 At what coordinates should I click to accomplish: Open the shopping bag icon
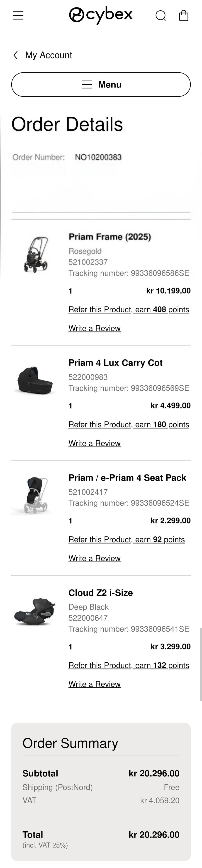click(183, 16)
